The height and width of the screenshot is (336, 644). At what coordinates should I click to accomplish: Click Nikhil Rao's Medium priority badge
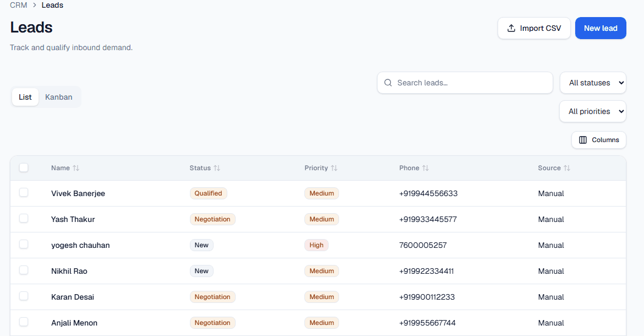pyautogui.click(x=321, y=271)
